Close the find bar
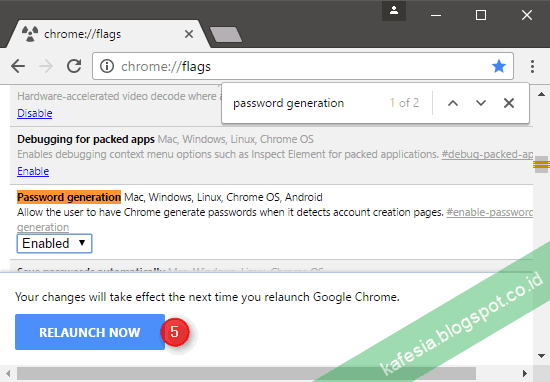 pos(509,103)
